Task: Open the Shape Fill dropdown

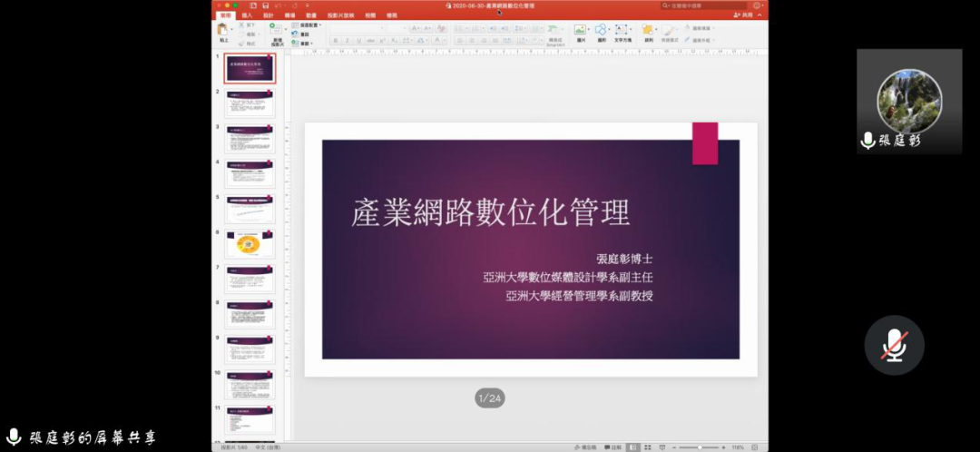Action: coord(700,28)
